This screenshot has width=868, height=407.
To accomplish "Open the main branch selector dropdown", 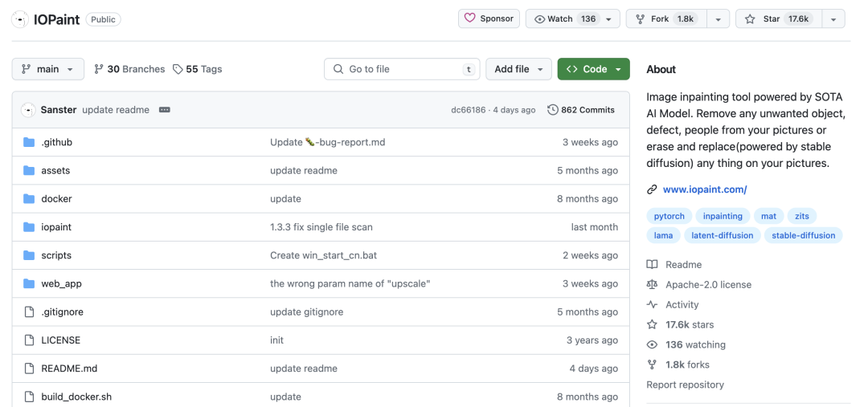I will [48, 69].
